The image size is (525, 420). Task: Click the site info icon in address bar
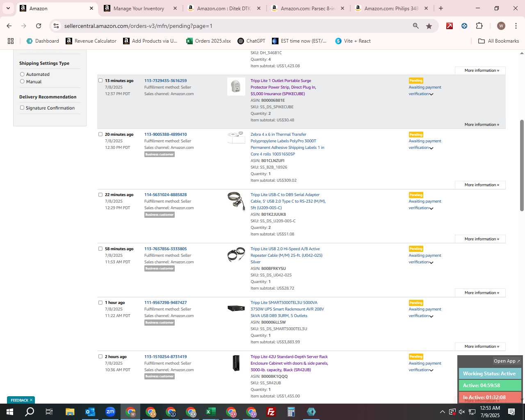(x=56, y=26)
